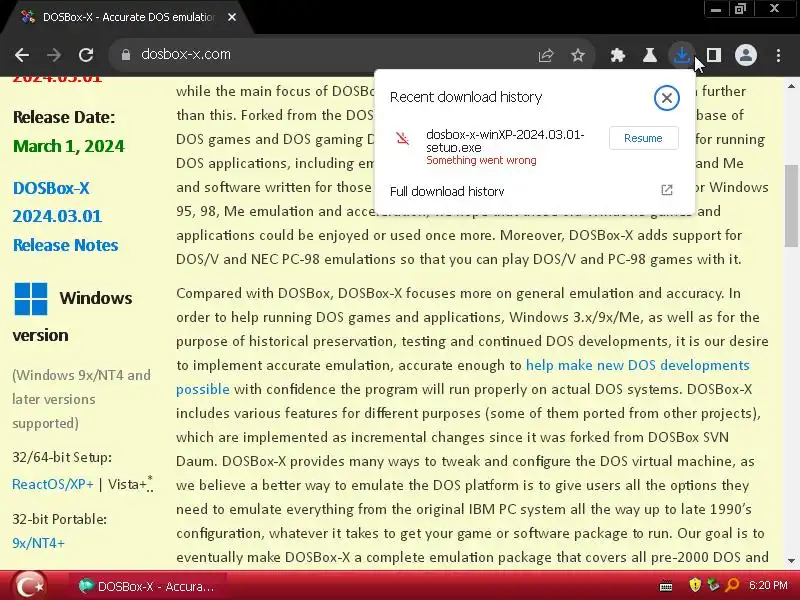Click the dosbox-x-winXP-2024.03.01-setup.exe filename
The height and width of the screenshot is (600, 800).
(505, 141)
